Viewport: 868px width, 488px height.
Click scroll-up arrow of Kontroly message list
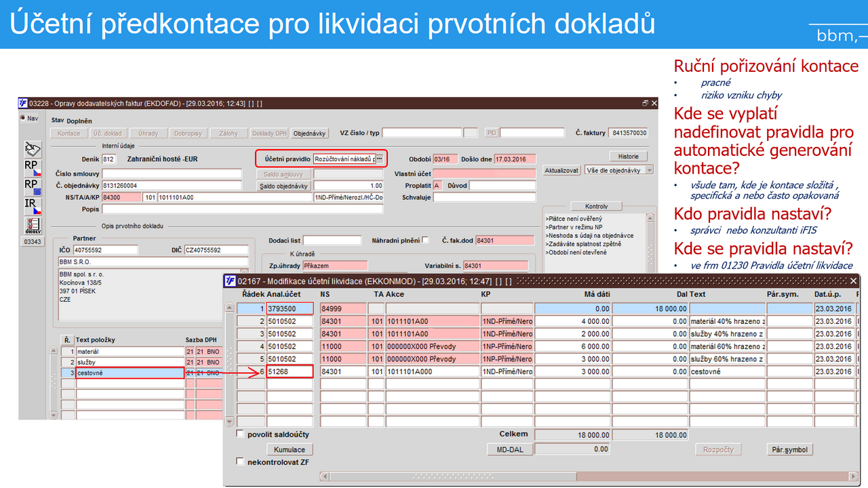coord(651,218)
